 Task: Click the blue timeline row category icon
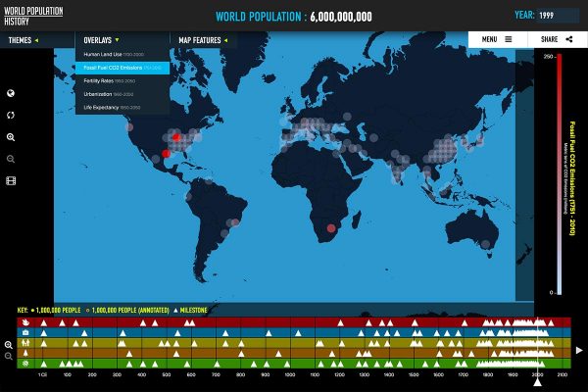25,332
